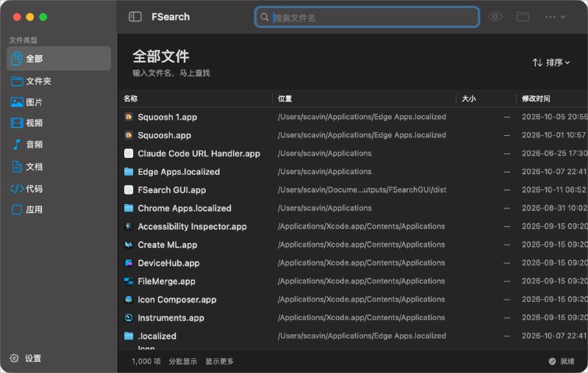The height and width of the screenshot is (373, 588).
Task: Select the FileMerge.app file name
Action: [167, 281]
